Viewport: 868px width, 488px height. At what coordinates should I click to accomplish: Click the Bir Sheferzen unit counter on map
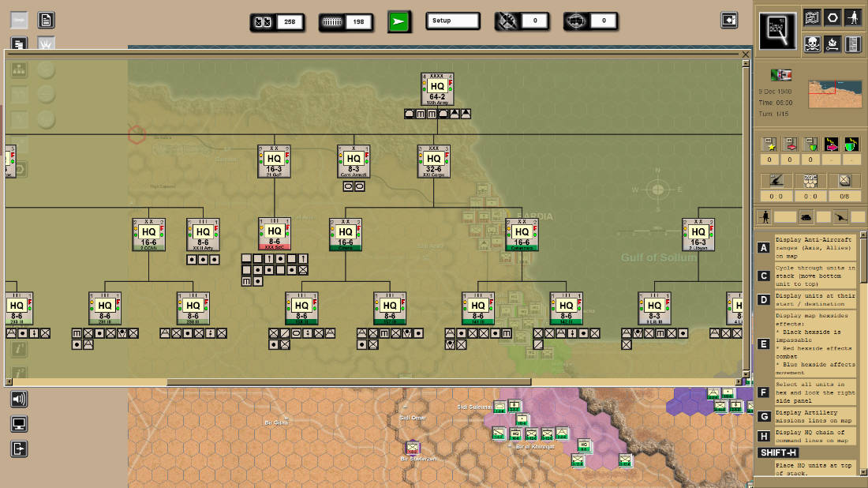pos(413,448)
